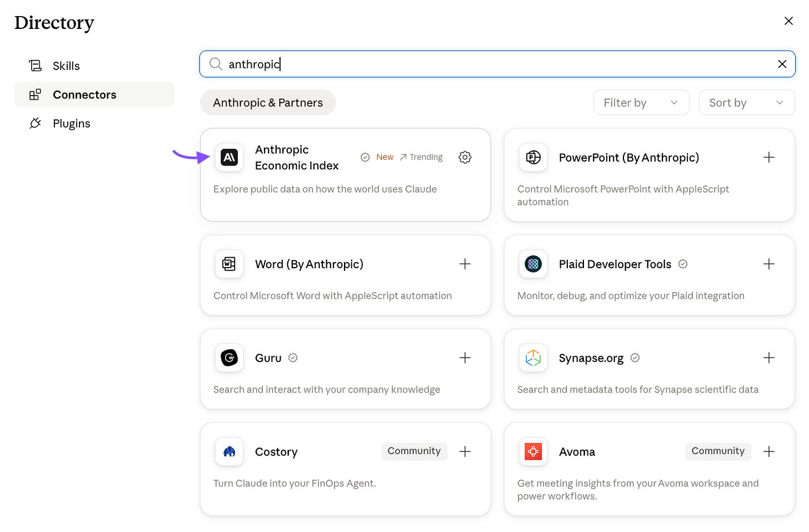809x532 pixels.
Task: Click 'Control Microsoft Word with AppleScript automation' text
Action: 332,295
